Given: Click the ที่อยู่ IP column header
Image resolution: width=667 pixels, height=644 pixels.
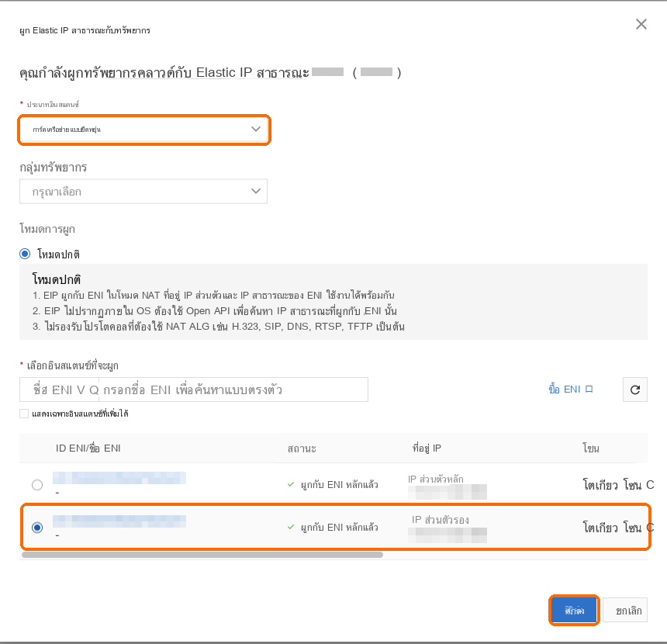Looking at the screenshot, I should tap(427, 448).
